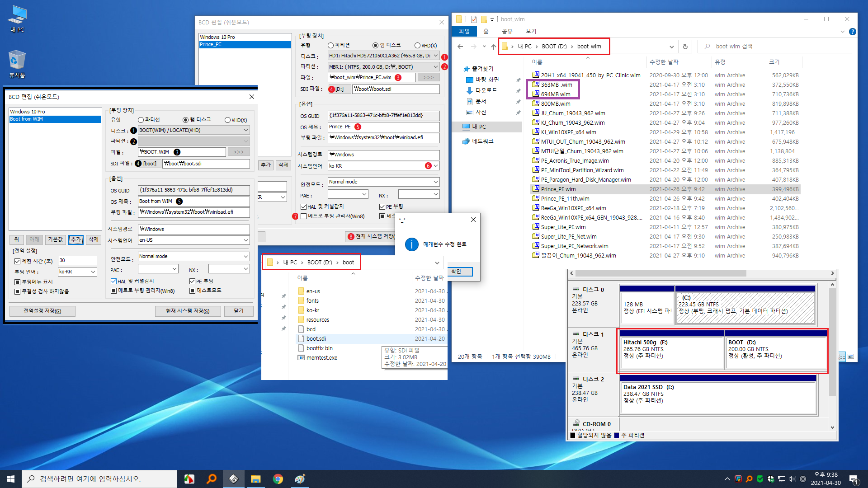This screenshot has height=488, width=868.
Task: Open the 내 PC desktop icon
Action: pyautogui.click(x=17, y=19)
